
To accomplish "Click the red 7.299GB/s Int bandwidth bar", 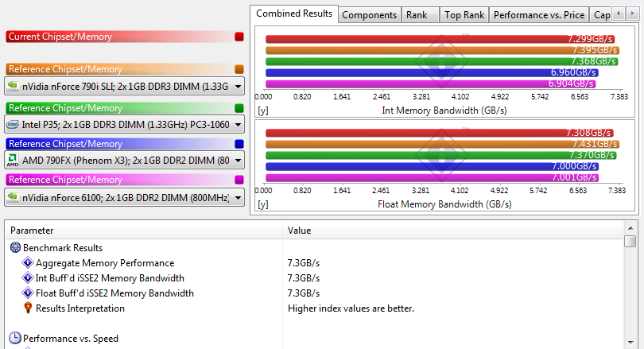I will coord(440,39).
